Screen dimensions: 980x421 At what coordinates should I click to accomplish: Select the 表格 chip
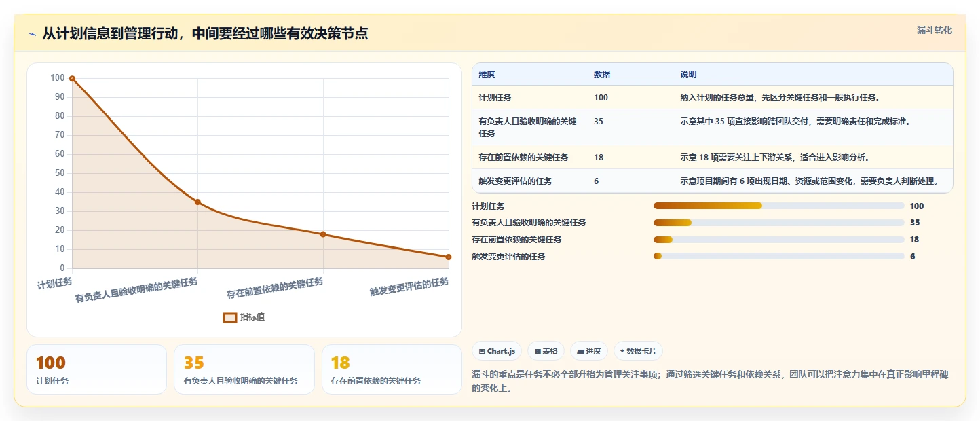tap(546, 351)
